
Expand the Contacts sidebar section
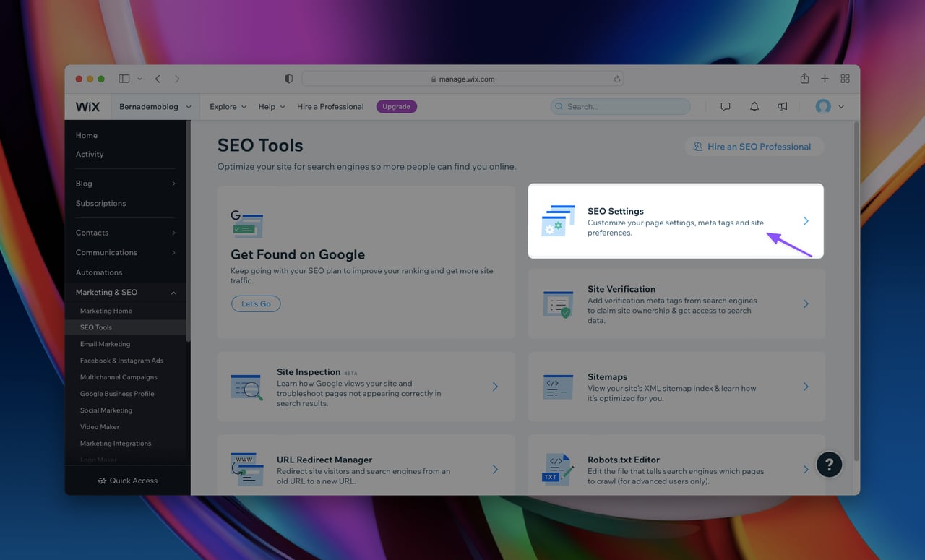(x=173, y=233)
